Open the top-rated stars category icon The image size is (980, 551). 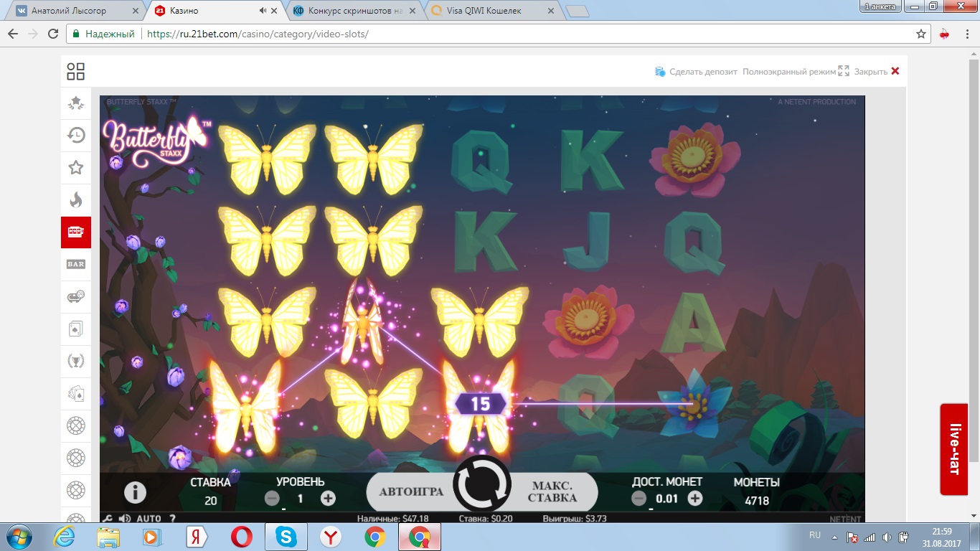(76, 103)
